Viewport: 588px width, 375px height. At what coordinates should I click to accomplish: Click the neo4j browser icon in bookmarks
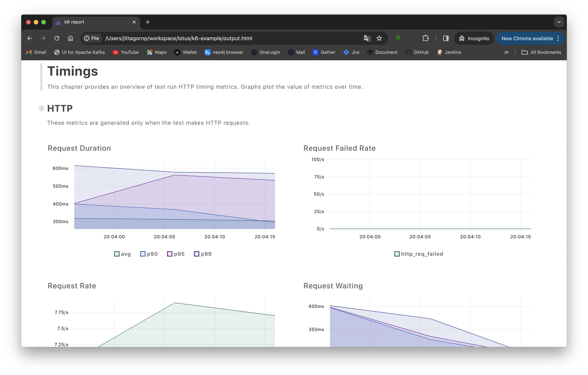207,52
